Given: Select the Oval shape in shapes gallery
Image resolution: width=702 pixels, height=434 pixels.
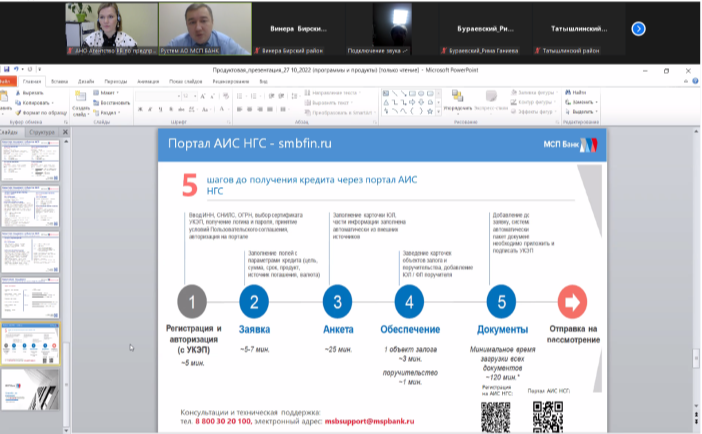Looking at the screenshot, I should point(421,94).
